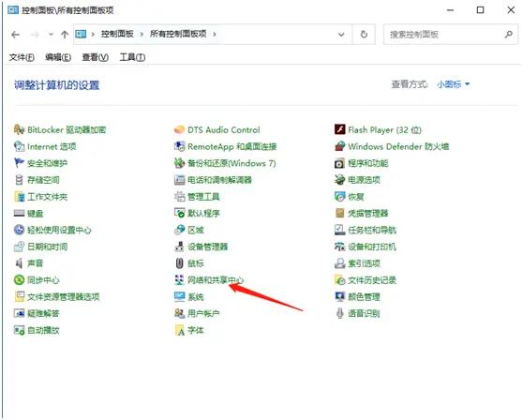Open BitLocker 驱动器加密 icon
Image resolution: width=523 pixels, height=420 pixels.
pos(19,129)
